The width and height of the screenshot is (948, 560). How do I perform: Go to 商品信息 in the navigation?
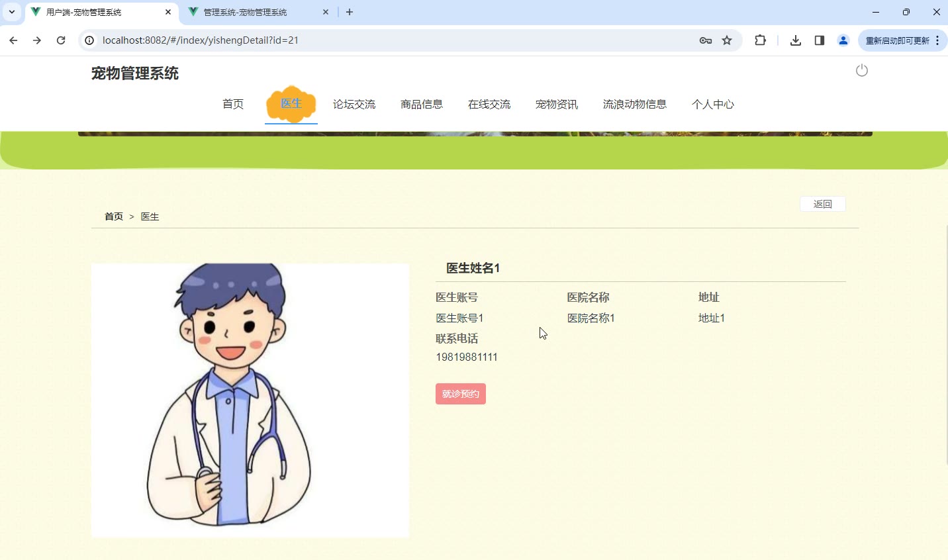coord(422,104)
